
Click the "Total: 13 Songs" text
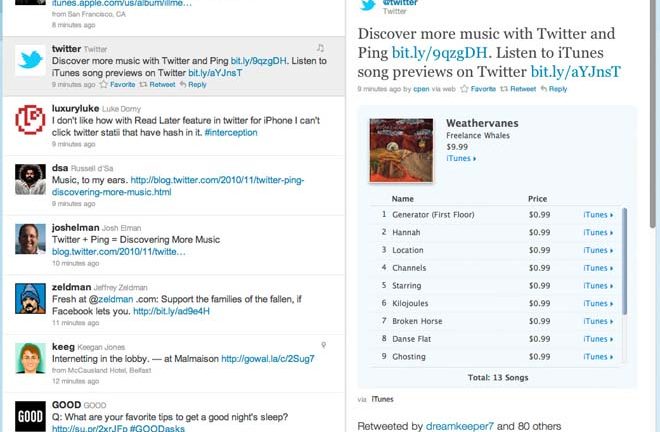coord(498,378)
